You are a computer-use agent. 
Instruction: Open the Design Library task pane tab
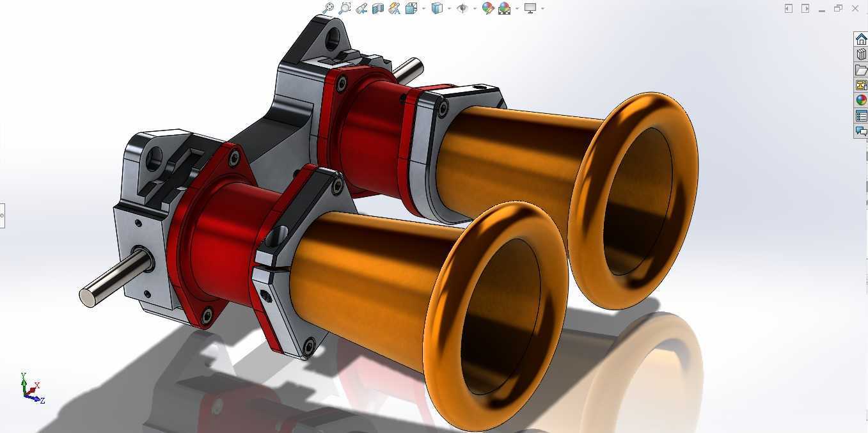pos(861,54)
